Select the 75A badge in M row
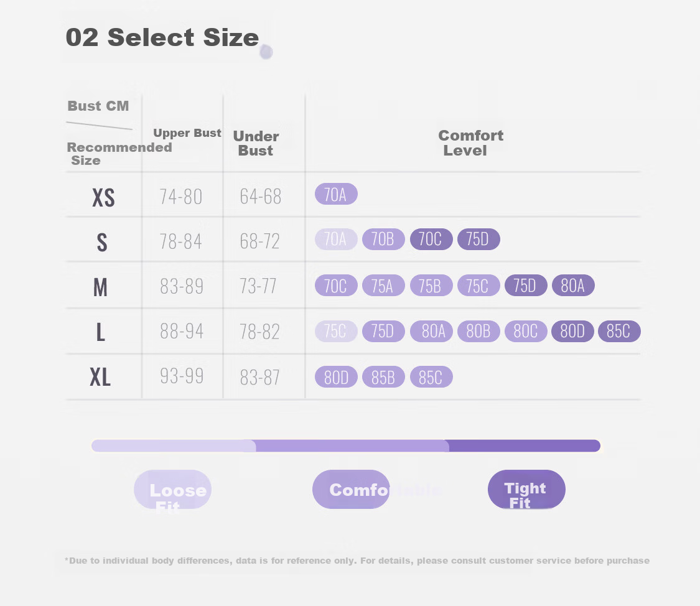This screenshot has height=606, width=700. pyautogui.click(x=383, y=286)
